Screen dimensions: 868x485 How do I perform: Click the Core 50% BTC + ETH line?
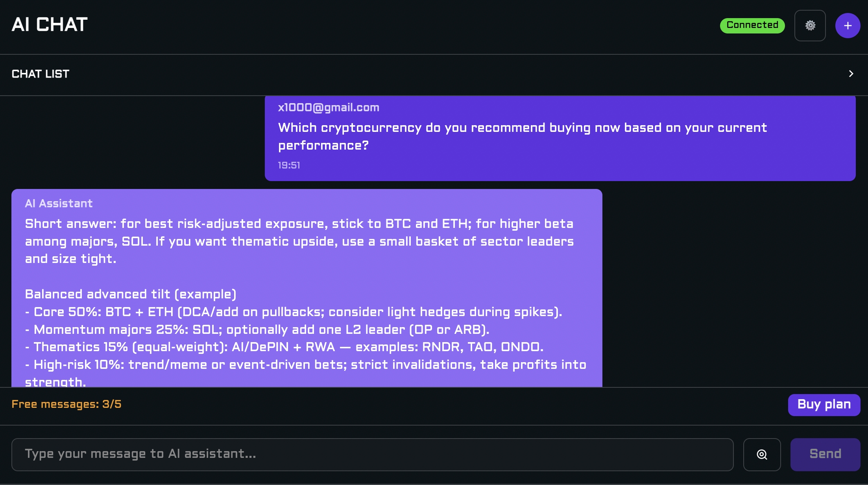pos(294,312)
